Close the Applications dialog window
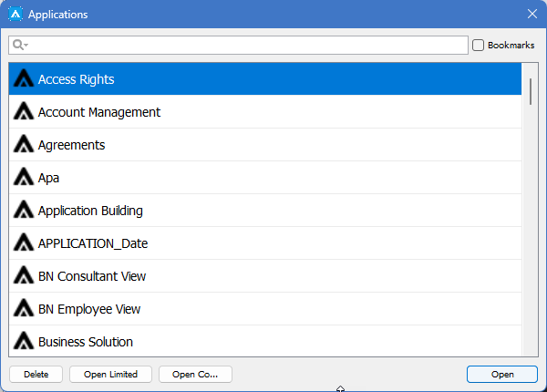 [x=532, y=14]
